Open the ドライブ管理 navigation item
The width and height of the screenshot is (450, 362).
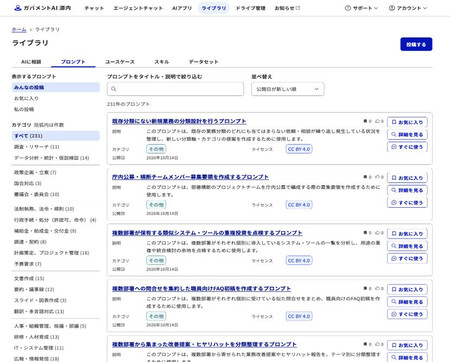click(x=251, y=8)
